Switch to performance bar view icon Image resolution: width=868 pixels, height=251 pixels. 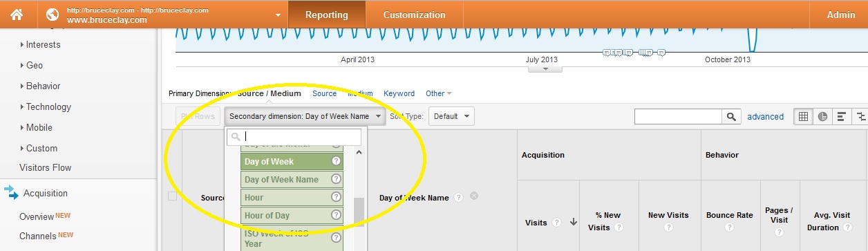point(842,117)
